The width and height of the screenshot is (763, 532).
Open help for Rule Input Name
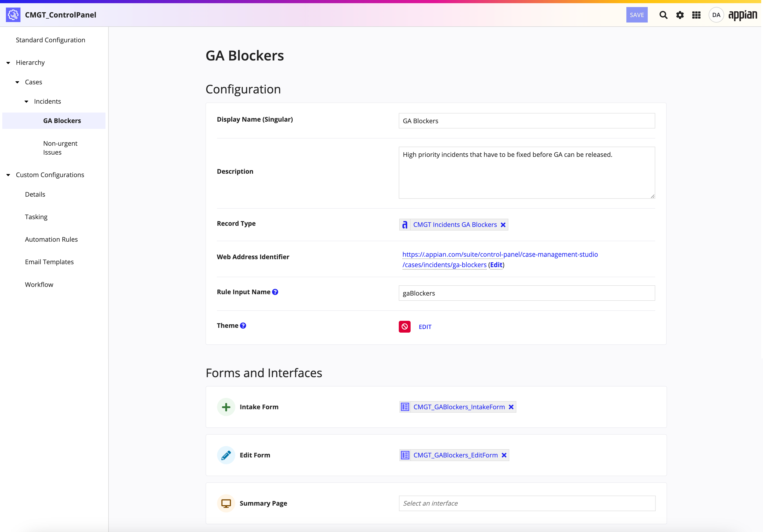point(275,292)
